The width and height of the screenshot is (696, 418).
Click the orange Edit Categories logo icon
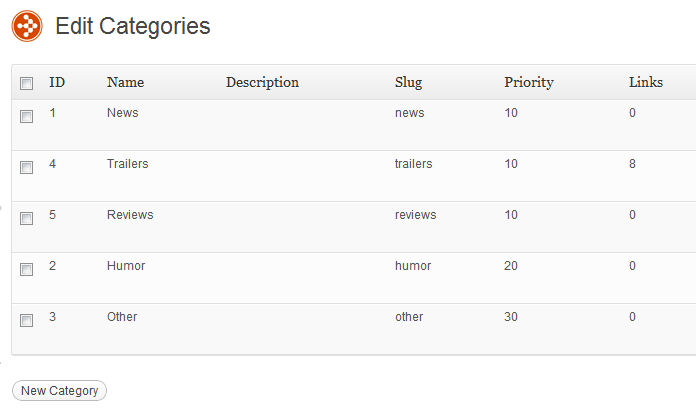point(27,26)
